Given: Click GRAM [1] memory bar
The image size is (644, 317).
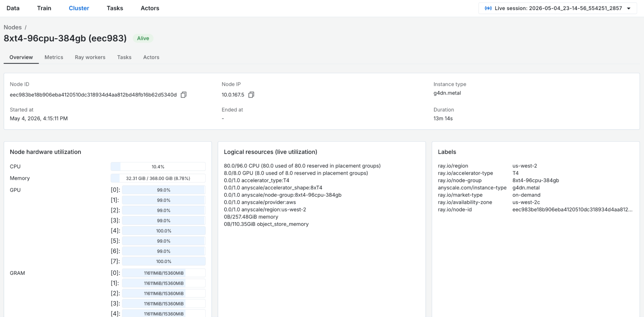Looking at the screenshot, I should pyautogui.click(x=164, y=283).
